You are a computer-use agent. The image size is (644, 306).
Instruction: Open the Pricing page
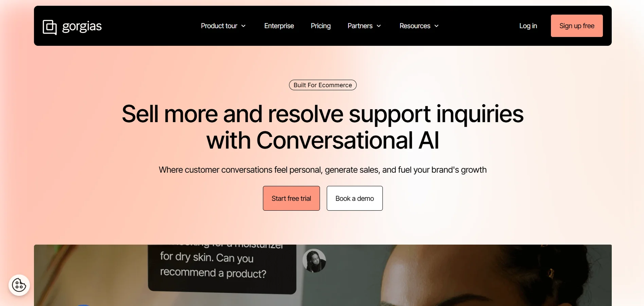click(321, 26)
